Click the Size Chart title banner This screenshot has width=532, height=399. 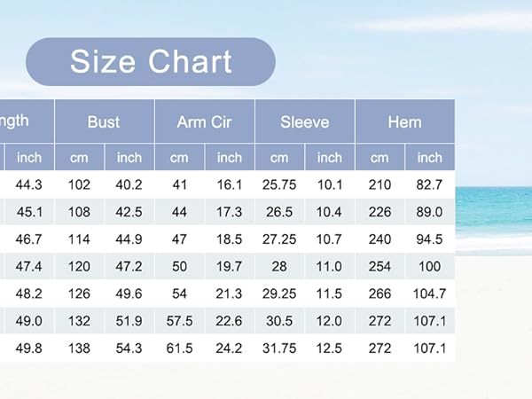[x=151, y=61]
